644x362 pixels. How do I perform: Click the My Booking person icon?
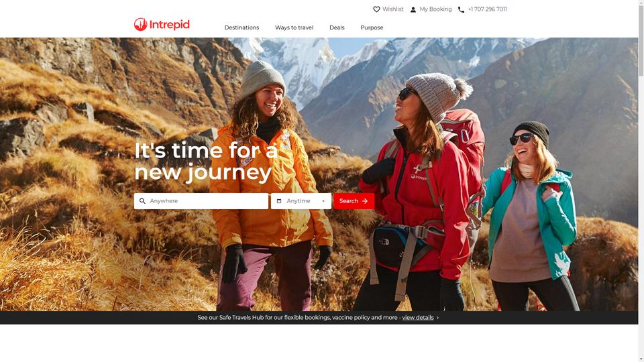coord(413,9)
